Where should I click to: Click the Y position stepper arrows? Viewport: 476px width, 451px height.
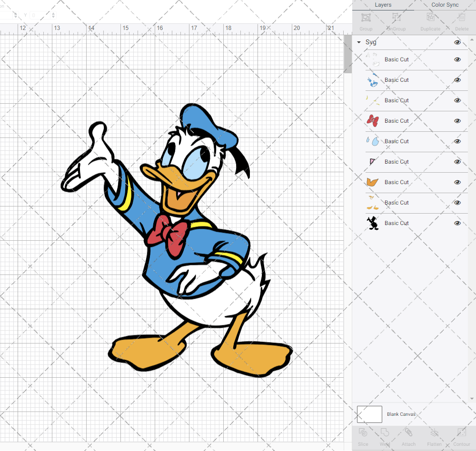coord(53,15)
